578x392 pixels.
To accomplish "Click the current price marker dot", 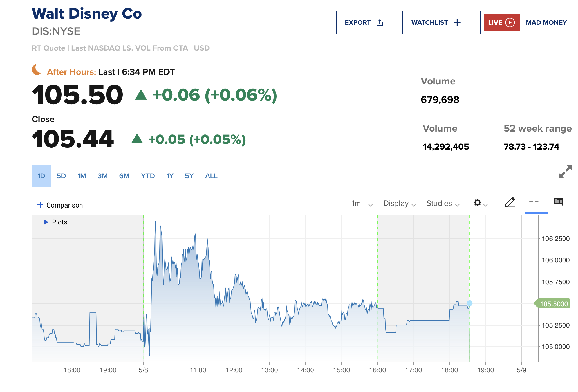I will click(x=469, y=303).
